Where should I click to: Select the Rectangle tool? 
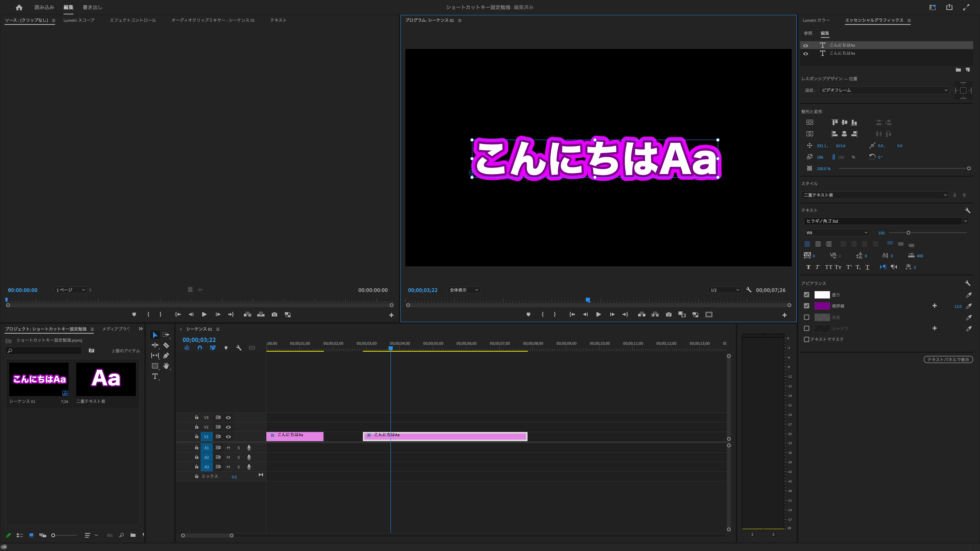(x=155, y=366)
